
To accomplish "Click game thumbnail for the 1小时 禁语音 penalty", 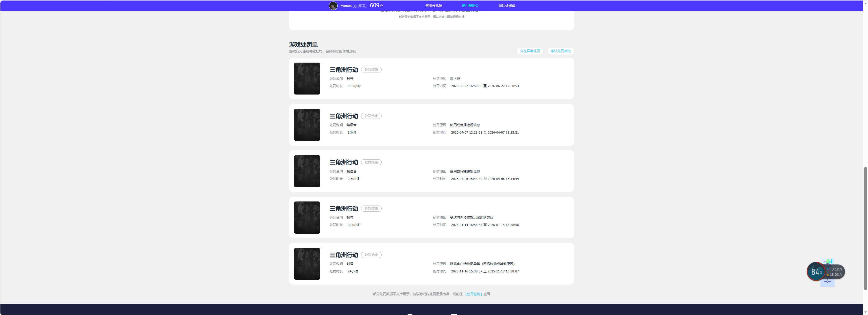I will click(307, 125).
